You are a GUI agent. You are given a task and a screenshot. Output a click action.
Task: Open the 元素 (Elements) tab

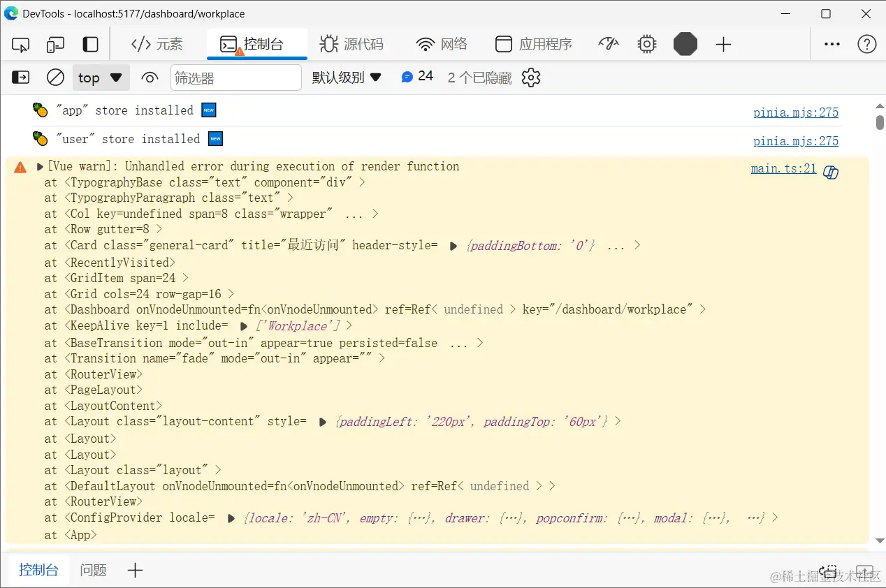point(157,45)
